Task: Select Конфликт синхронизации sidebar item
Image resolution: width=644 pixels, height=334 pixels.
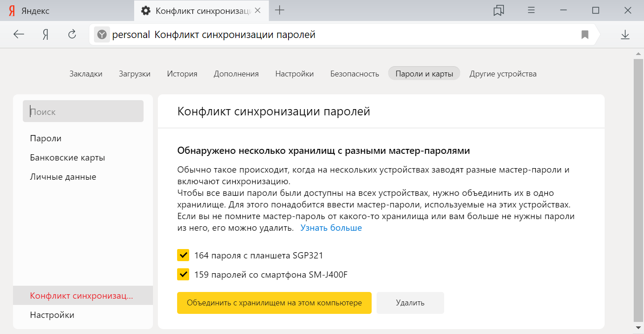Action: pos(83,296)
